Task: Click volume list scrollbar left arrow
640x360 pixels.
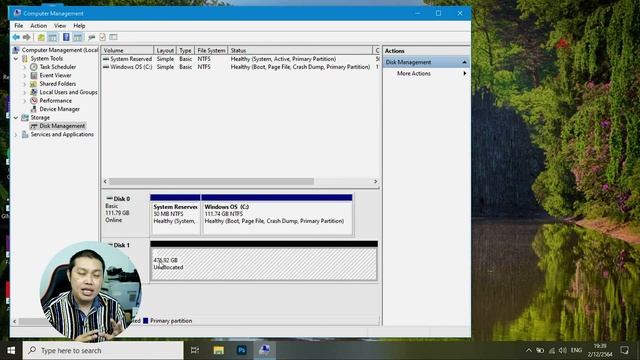Action: [x=105, y=181]
